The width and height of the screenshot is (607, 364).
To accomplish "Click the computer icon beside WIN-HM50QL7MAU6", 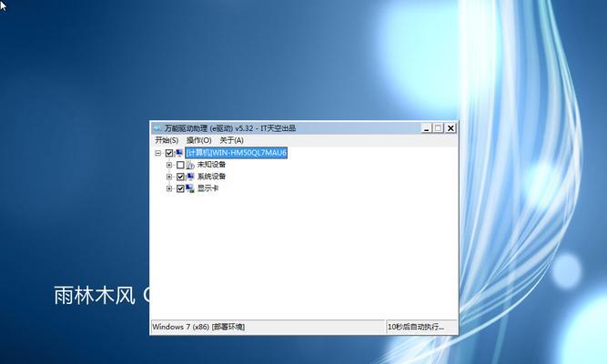I will tap(179, 153).
